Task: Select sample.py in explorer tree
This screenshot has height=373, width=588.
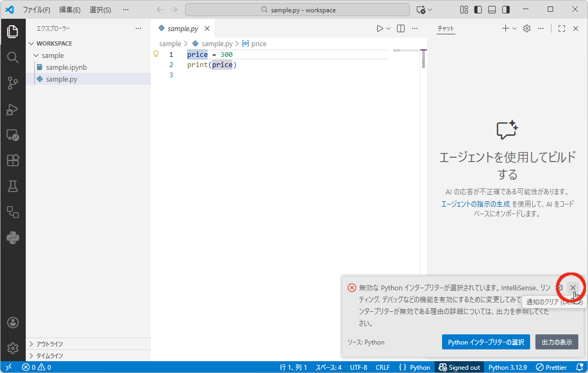Action: click(88, 79)
